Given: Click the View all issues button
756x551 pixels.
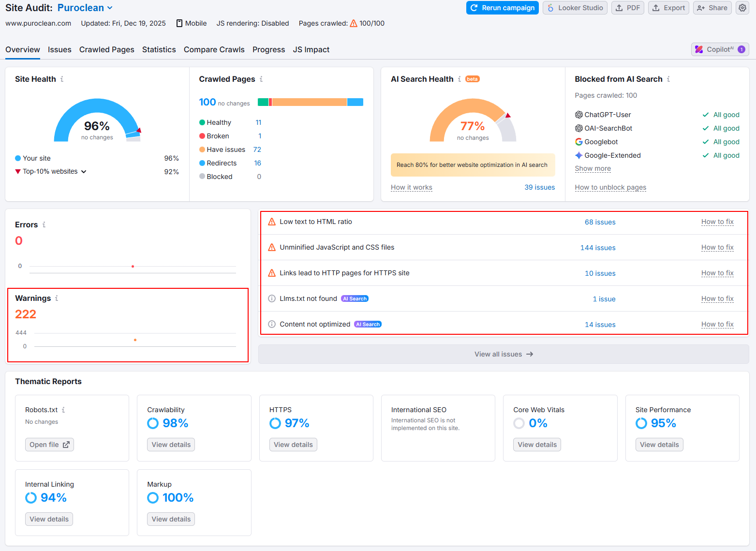Looking at the screenshot, I should tap(504, 354).
